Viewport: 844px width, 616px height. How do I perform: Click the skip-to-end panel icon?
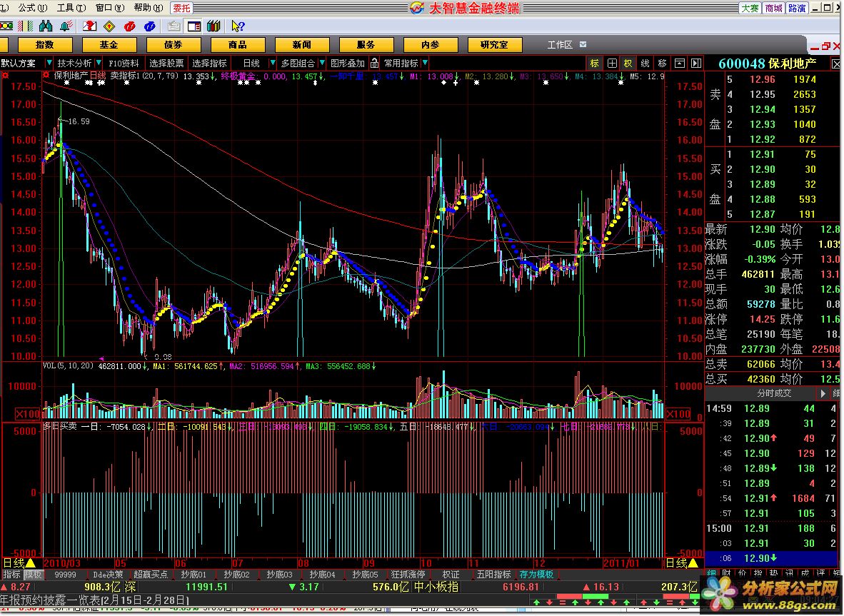(696, 64)
